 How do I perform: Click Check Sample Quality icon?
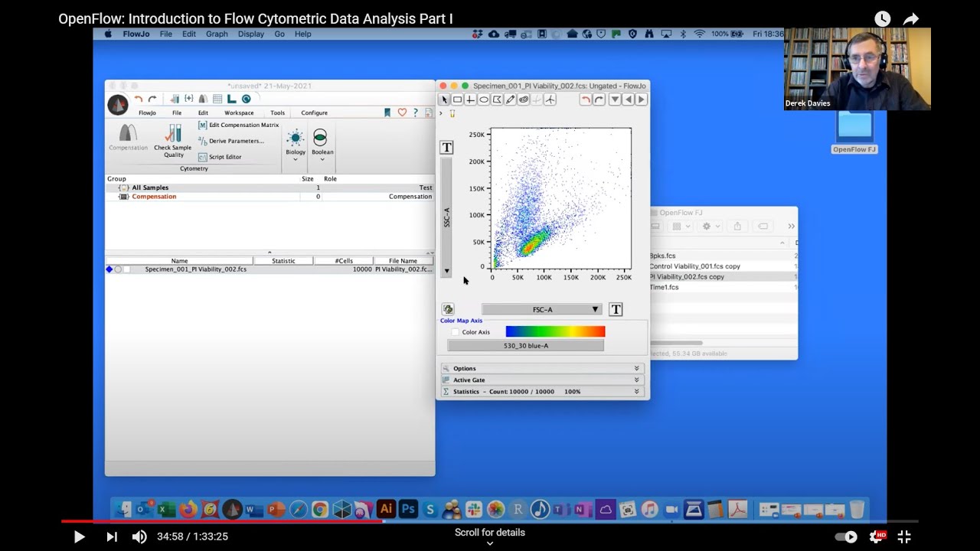pyautogui.click(x=173, y=141)
